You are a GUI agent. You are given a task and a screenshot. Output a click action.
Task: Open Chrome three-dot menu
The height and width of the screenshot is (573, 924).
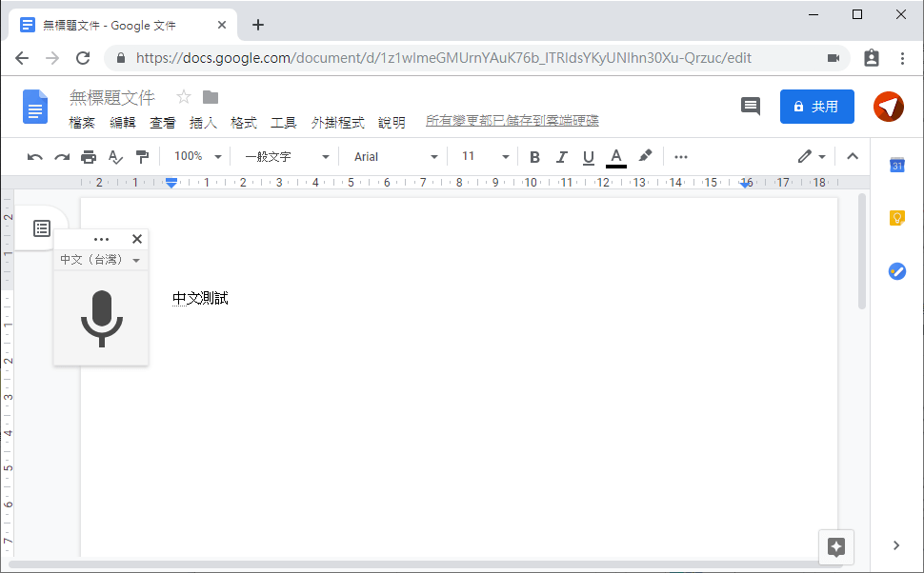click(902, 58)
